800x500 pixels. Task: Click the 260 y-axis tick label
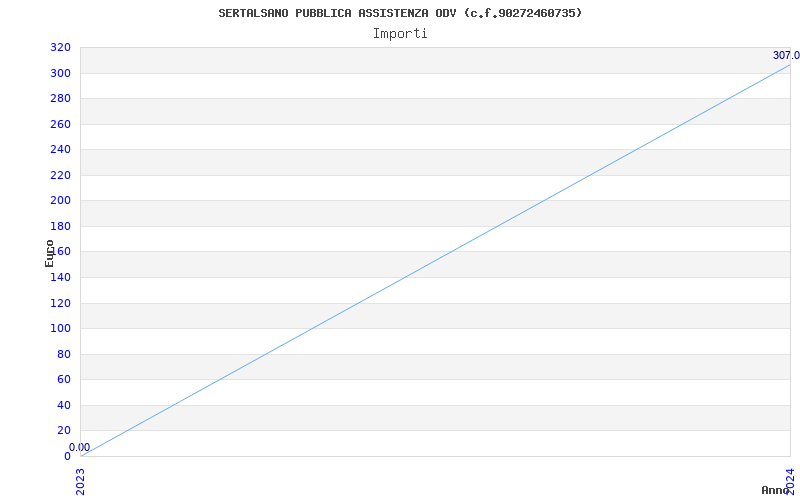pyautogui.click(x=60, y=124)
